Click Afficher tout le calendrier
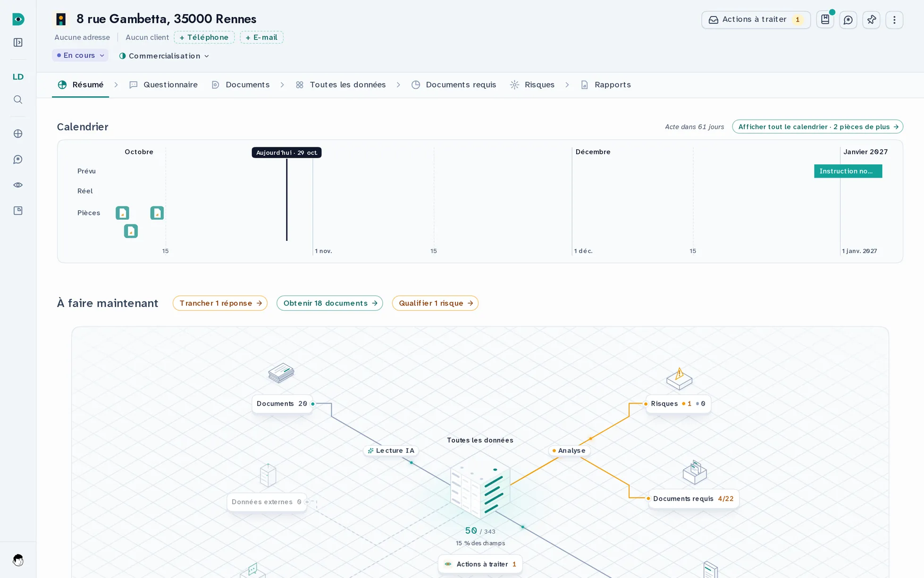 (817, 127)
